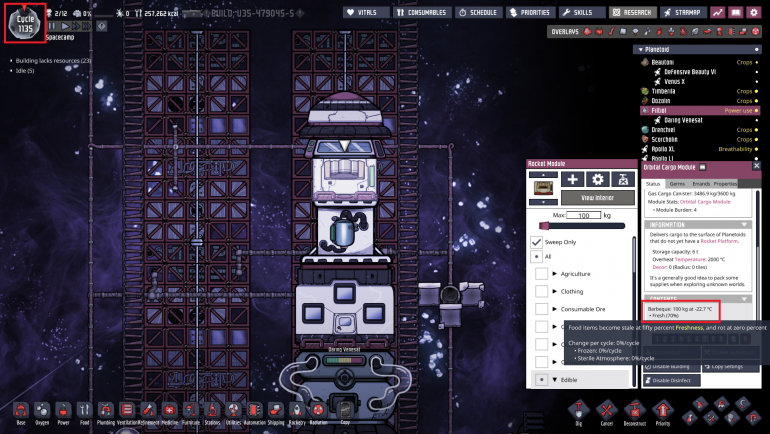The image size is (770, 434).
Task: Check the Clothing category checkbox
Action: pyautogui.click(x=541, y=291)
